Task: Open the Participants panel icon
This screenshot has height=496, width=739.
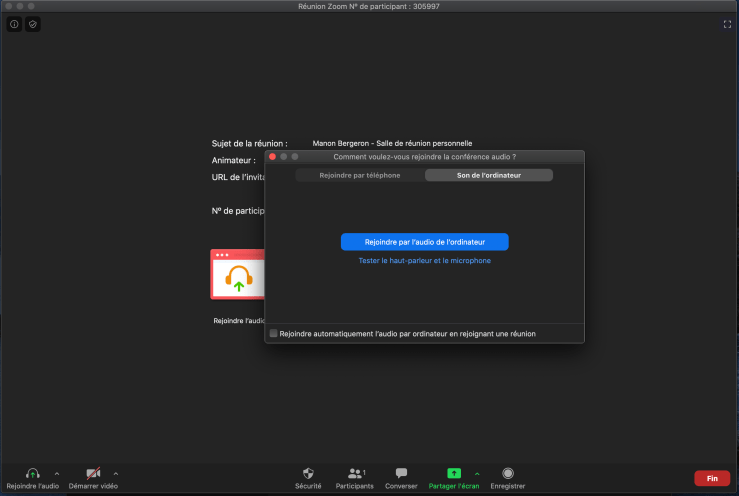Action: 354,473
